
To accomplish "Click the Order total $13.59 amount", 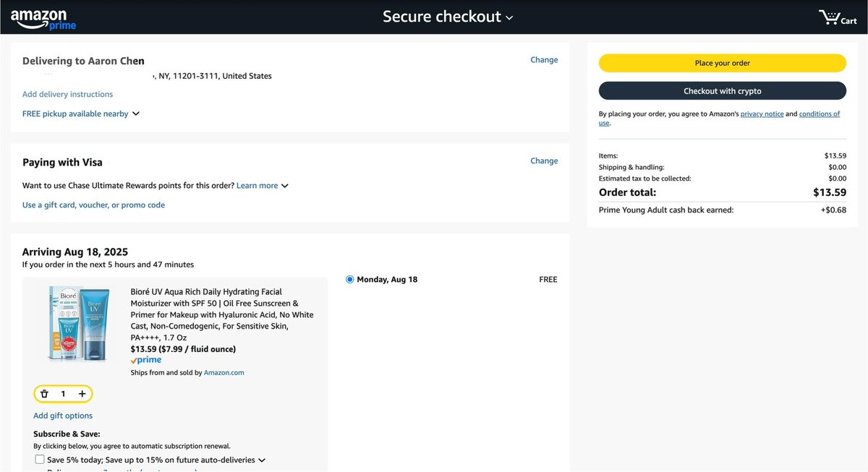I will (x=830, y=192).
